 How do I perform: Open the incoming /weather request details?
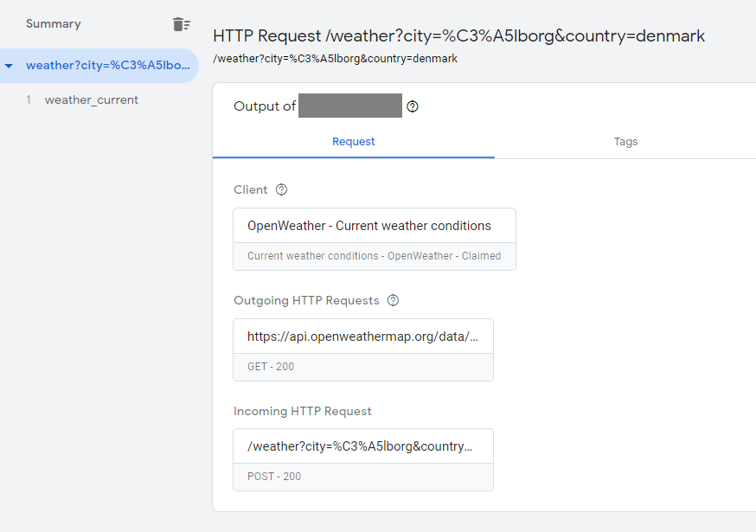[363, 445]
